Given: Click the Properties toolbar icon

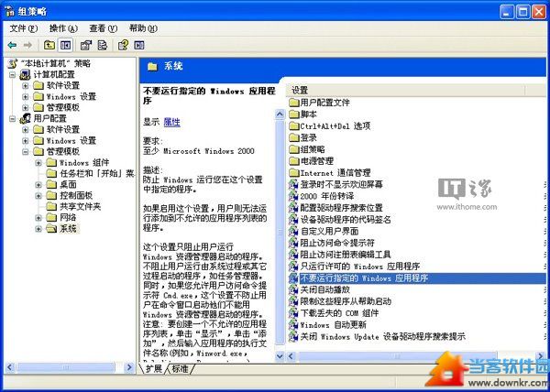Looking at the screenshot, I should pos(86,45).
